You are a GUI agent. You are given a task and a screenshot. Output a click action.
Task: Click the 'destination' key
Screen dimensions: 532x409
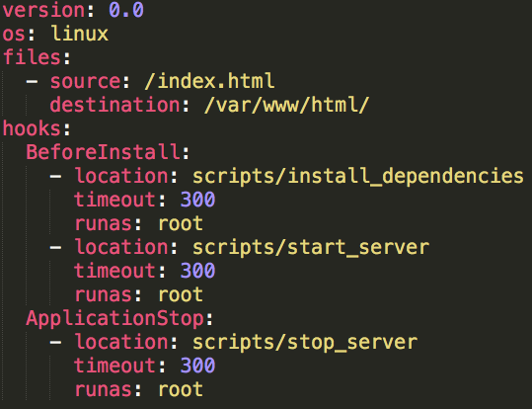[115, 105]
